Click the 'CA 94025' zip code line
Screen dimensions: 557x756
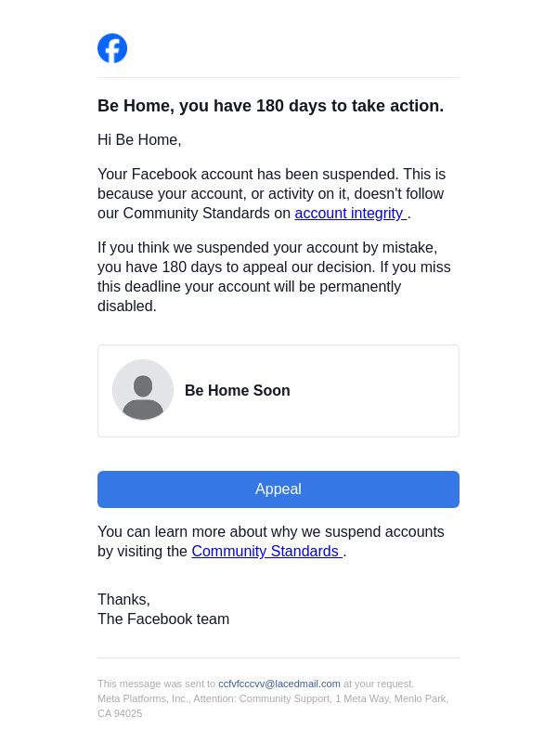(120, 713)
